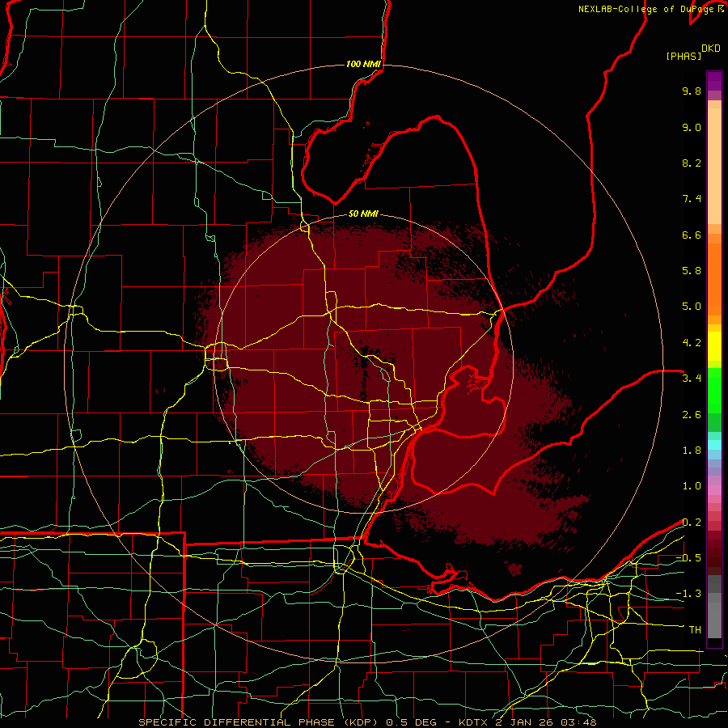This screenshot has height=728, width=728.
Task: Pick the bright green band of the color bar
Action: pos(714,390)
